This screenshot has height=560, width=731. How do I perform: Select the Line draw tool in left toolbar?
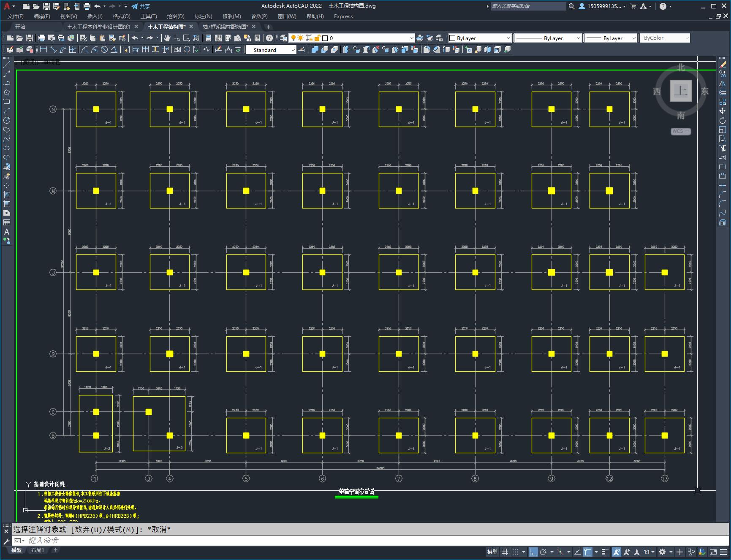pyautogui.click(x=7, y=65)
